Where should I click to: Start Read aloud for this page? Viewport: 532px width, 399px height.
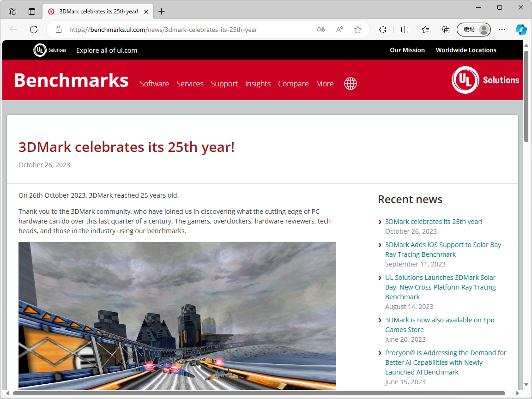[x=339, y=29]
